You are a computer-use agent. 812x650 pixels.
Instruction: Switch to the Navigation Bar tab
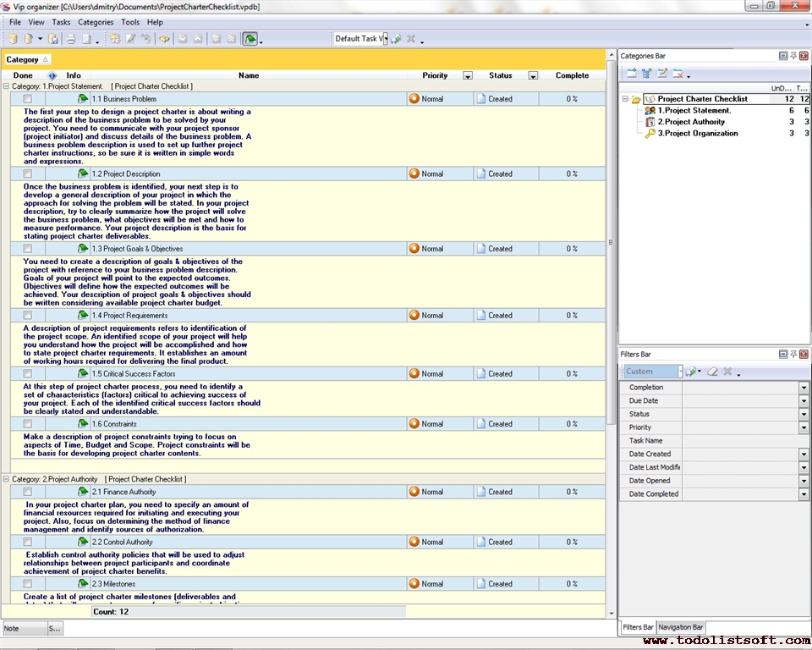681,627
